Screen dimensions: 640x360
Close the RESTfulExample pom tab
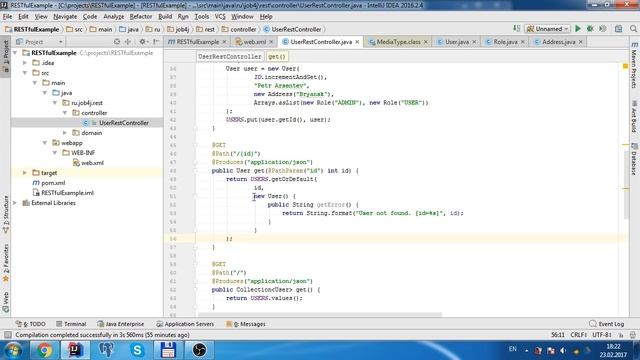click(x=224, y=42)
